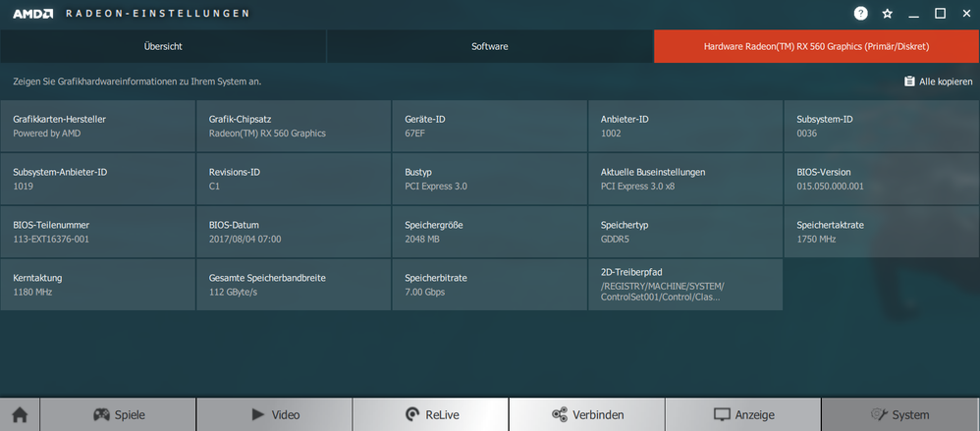Select the Hardware Radeon RX 560 tab
Viewport: 980px width, 431px height.
point(815,46)
